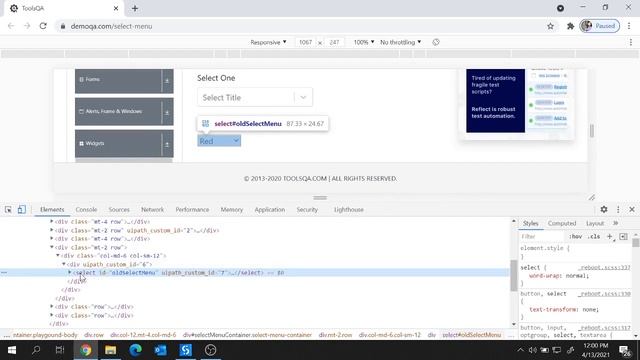Open a new browser tab
This screenshot has width=640, height=360.
click(135, 8)
